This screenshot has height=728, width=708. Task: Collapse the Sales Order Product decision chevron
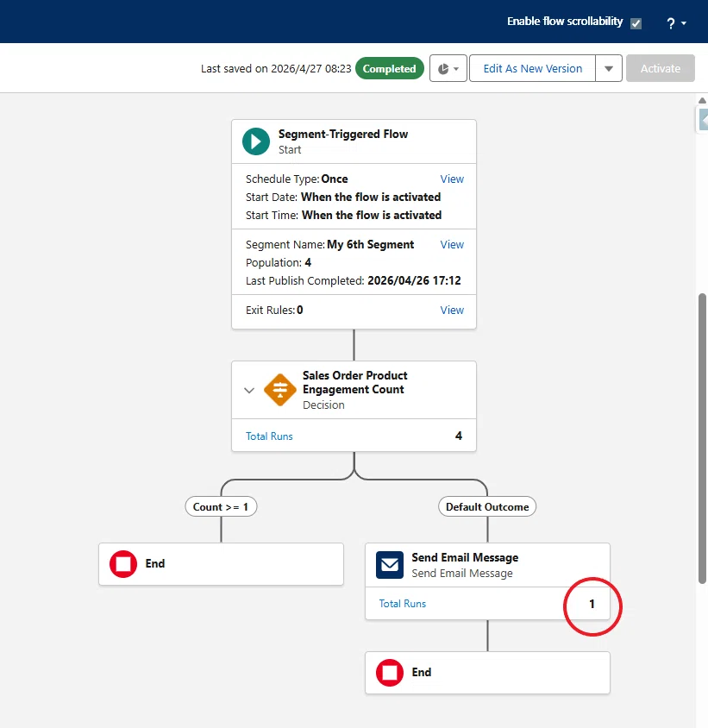click(x=249, y=390)
